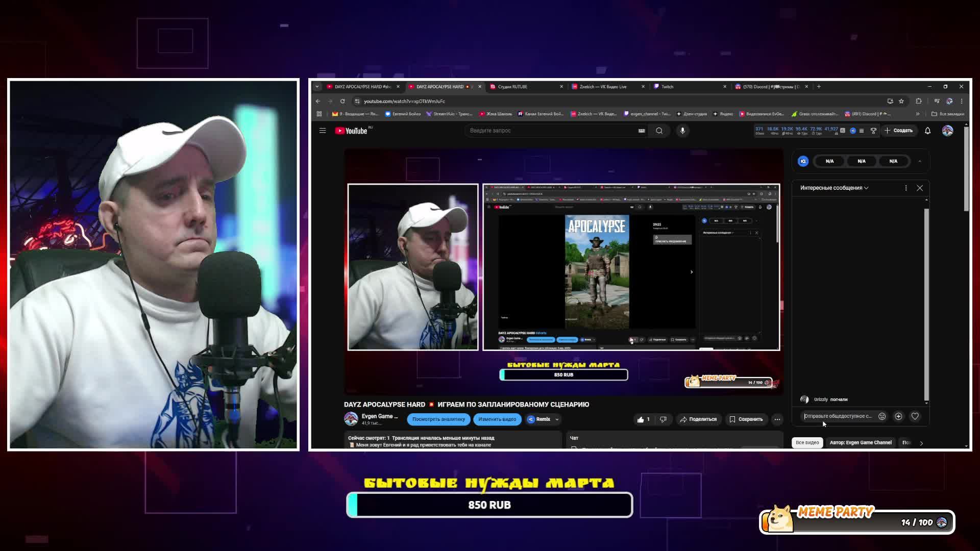Switch to the Студия RUTUBE tab
This screenshot has height=551, width=980.
coord(512,87)
